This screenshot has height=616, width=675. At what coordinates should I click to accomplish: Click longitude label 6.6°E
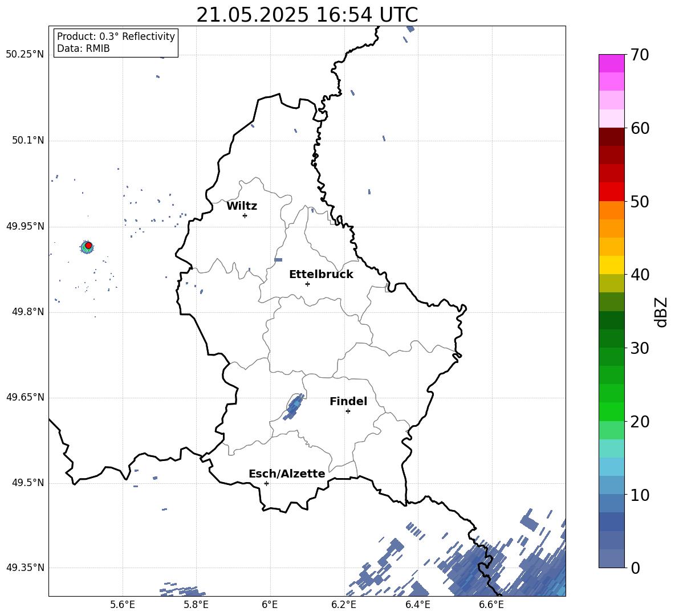tap(491, 605)
